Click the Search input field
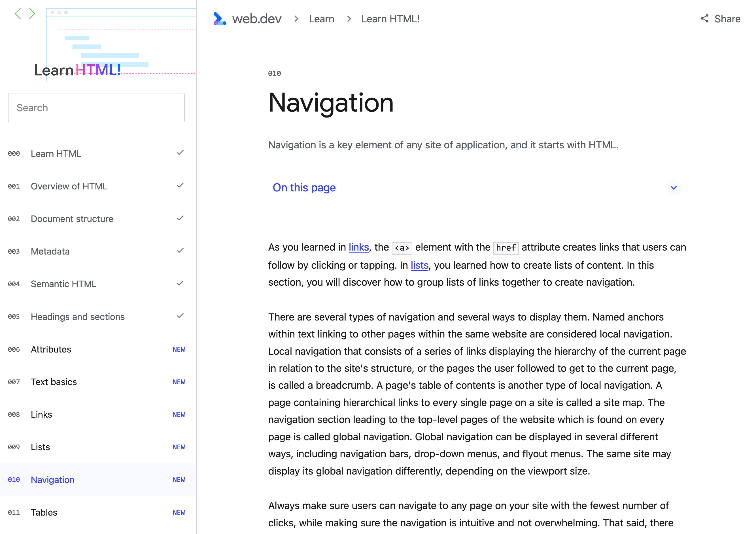 click(97, 107)
